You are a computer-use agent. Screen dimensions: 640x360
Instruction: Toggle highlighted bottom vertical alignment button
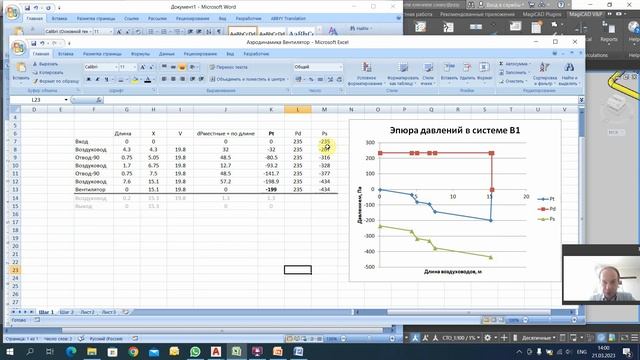182,67
